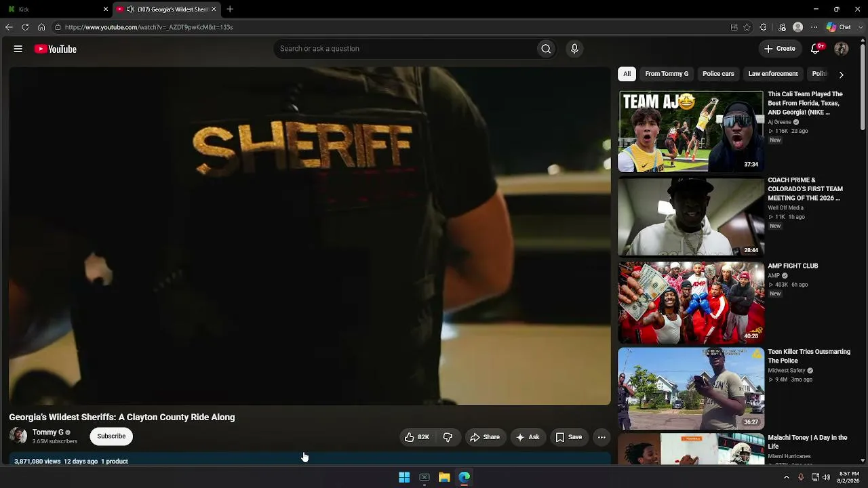The image size is (868, 488).
Task: Open the Create menu
Action: click(x=780, y=49)
